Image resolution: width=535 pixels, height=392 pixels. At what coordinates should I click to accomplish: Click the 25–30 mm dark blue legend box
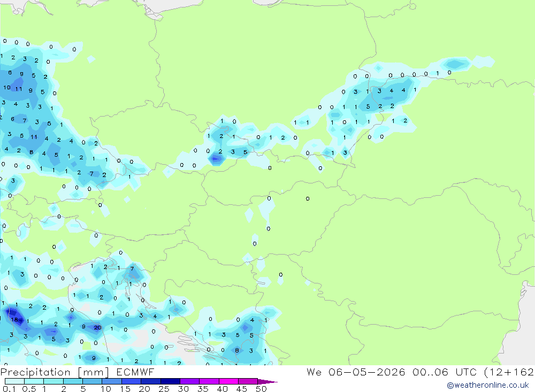coord(170,381)
